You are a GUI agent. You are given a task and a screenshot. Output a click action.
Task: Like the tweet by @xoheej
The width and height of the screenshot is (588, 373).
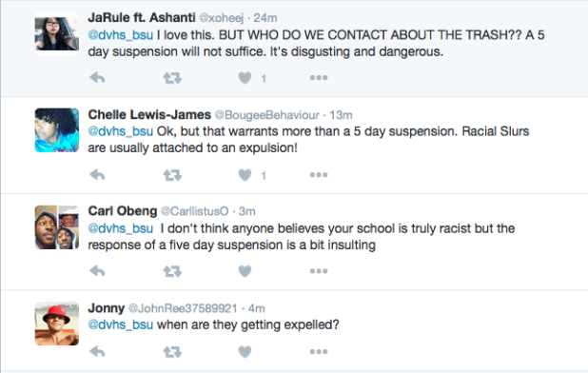[245, 78]
